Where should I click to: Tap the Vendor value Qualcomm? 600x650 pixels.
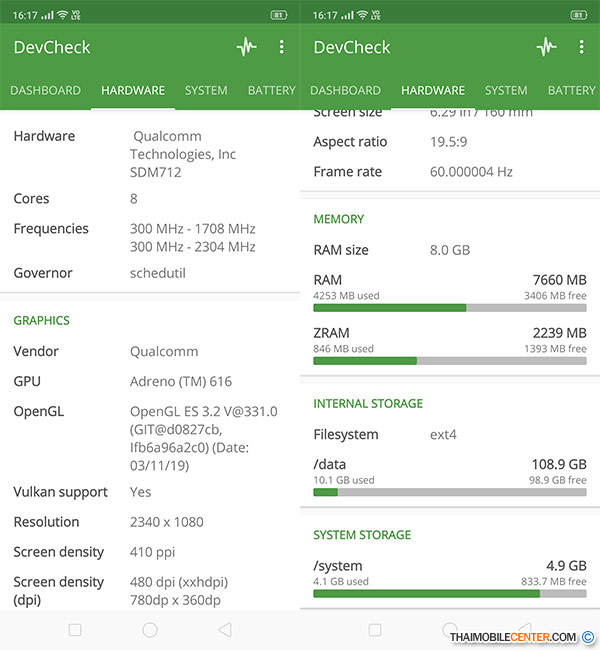(164, 352)
